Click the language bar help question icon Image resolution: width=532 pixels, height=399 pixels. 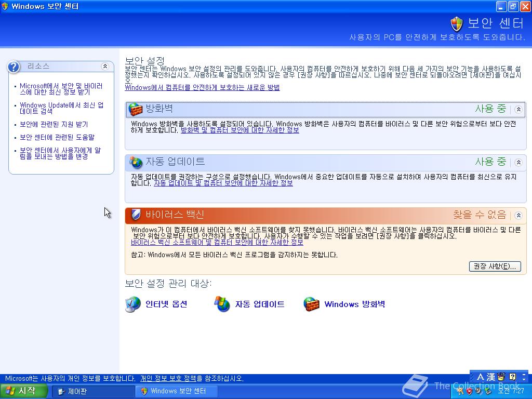(512, 377)
